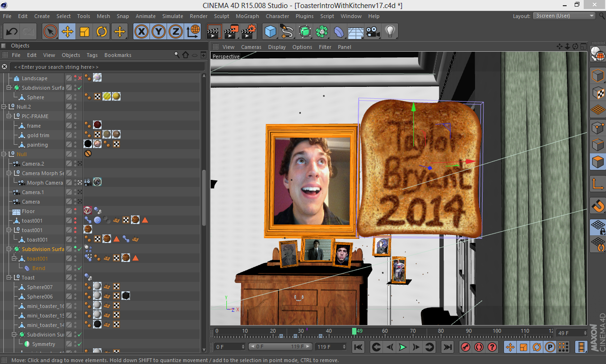
Task: Add a Camera object from toolbar
Action: (373, 32)
